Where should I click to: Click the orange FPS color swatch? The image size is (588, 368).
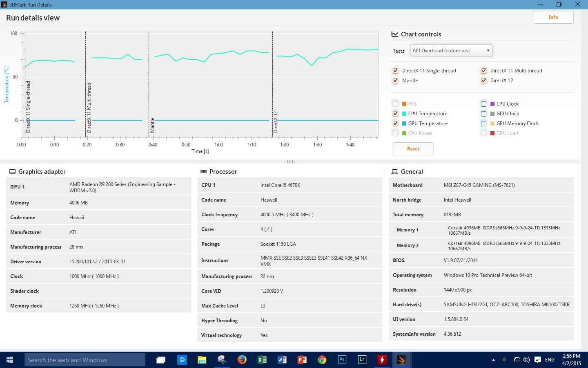[404, 104]
